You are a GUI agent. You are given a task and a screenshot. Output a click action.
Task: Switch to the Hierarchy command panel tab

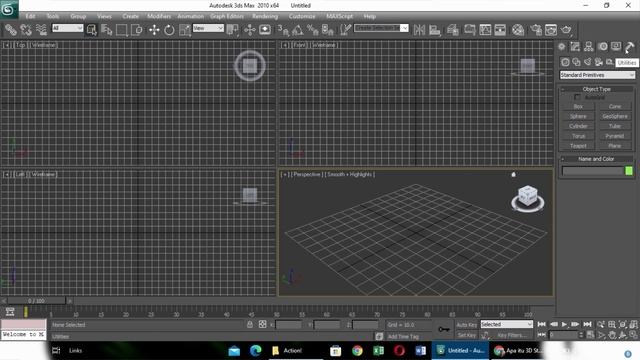coord(589,47)
